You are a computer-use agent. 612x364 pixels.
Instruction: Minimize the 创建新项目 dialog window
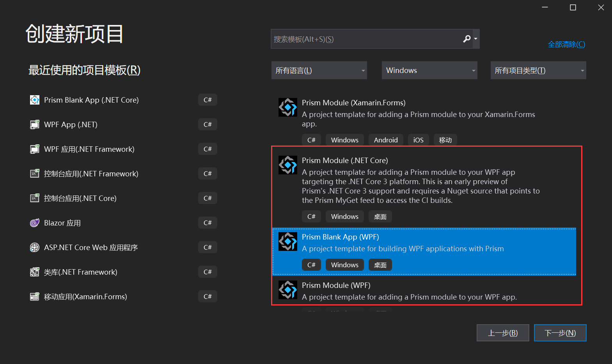pos(545,7)
